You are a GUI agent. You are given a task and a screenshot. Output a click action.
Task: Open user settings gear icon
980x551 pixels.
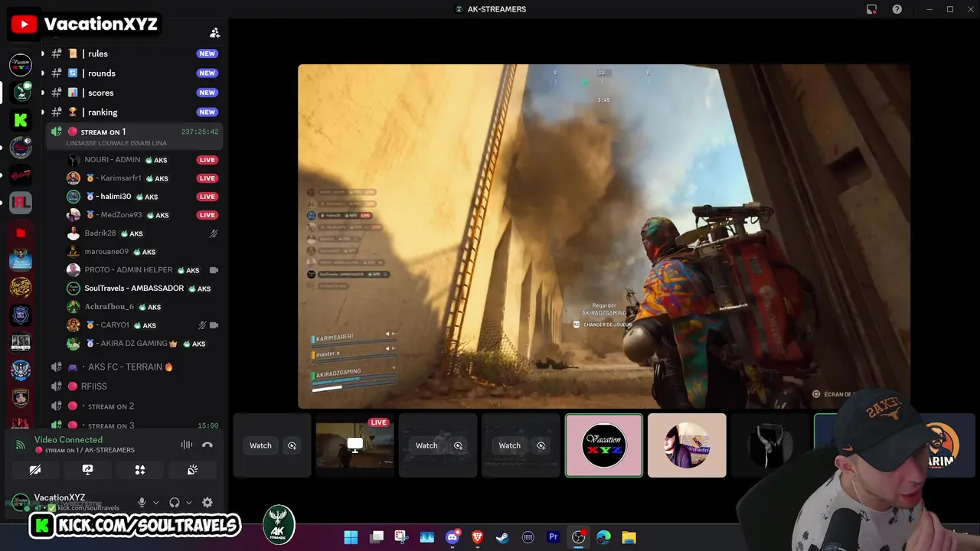207,503
